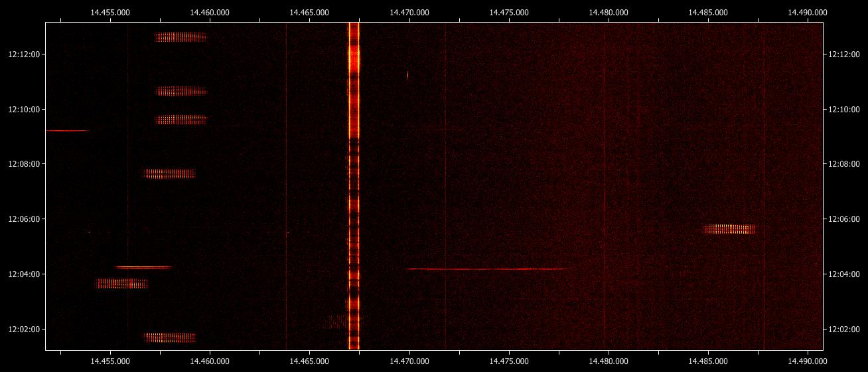Click the 14.458 MHz burst signal just below 12:10:00

tap(181, 120)
